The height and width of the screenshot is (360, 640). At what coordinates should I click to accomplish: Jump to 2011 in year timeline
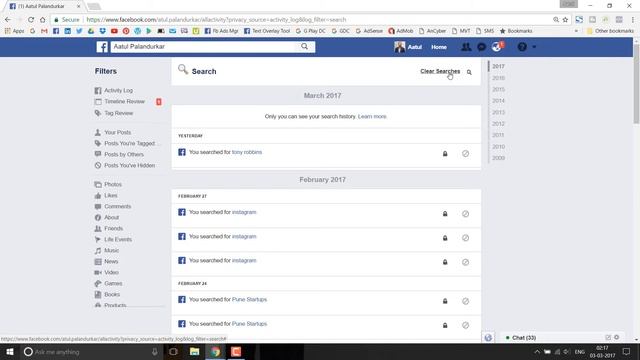498,135
